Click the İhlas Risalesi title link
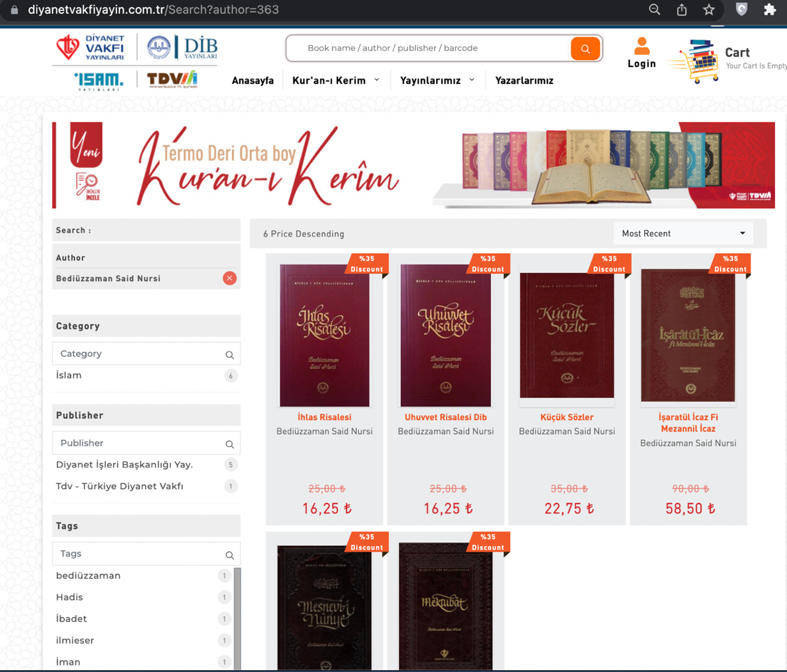787x672 pixels. (324, 418)
